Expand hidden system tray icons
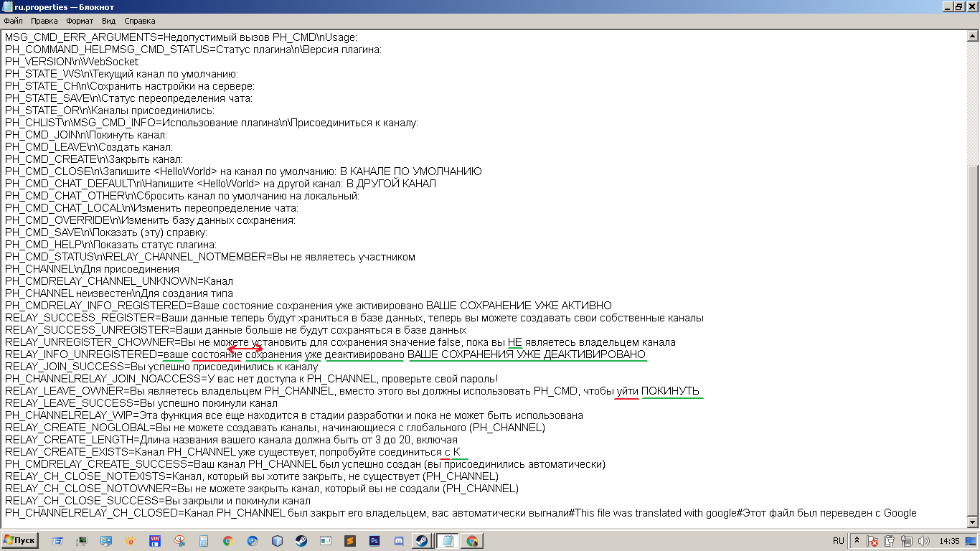 pos(857,540)
